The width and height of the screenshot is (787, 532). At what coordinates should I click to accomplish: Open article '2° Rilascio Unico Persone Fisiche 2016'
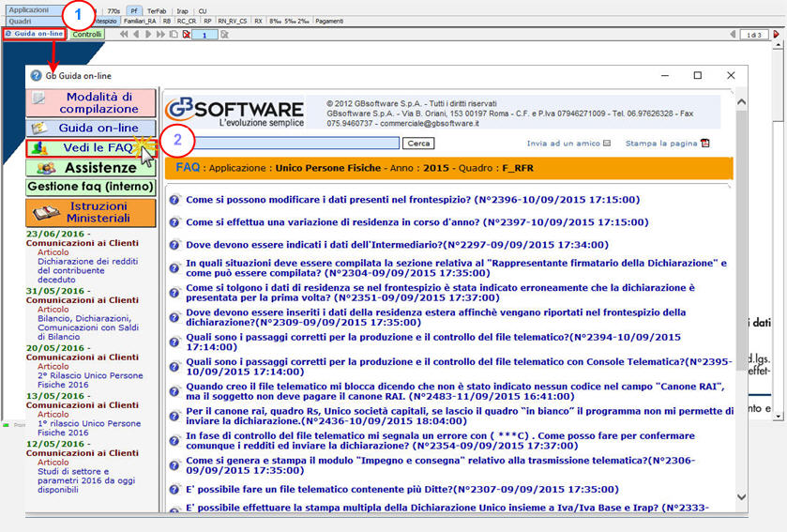tap(90, 380)
